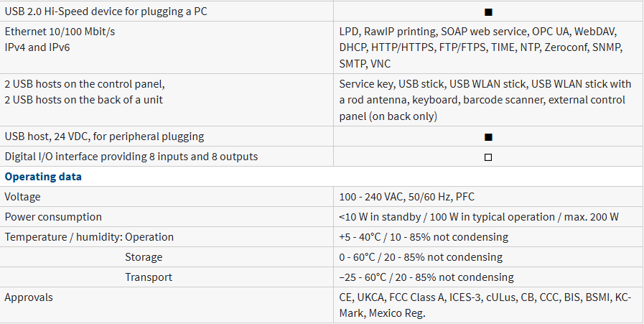Click the LPD, RawIP printing protocols text

481,47
